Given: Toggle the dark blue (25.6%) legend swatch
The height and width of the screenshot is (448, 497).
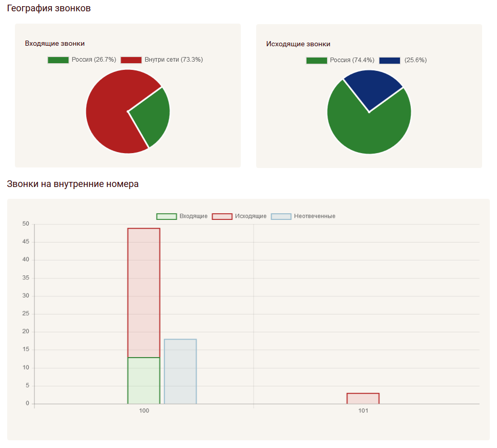Looking at the screenshot, I should click(x=389, y=60).
